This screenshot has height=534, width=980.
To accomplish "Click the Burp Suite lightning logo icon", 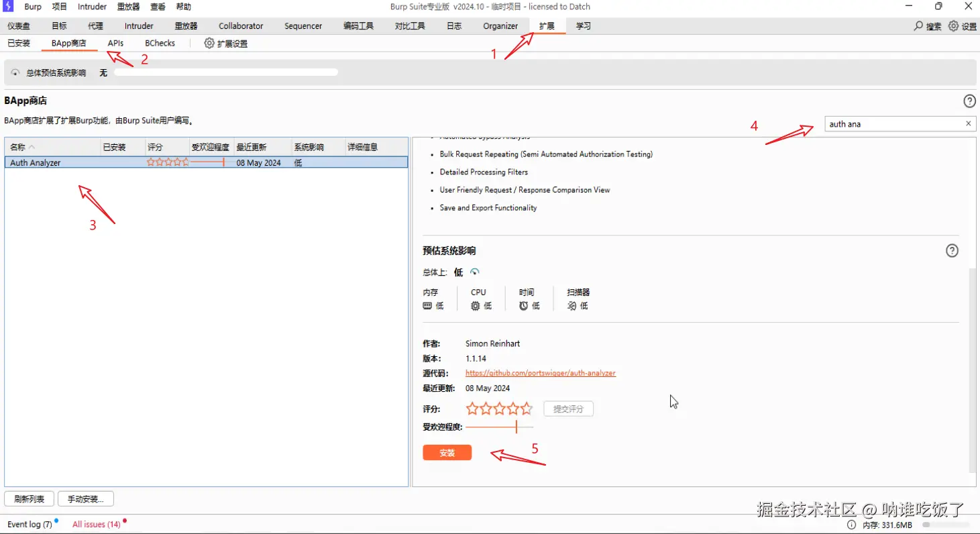I will coord(9,7).
